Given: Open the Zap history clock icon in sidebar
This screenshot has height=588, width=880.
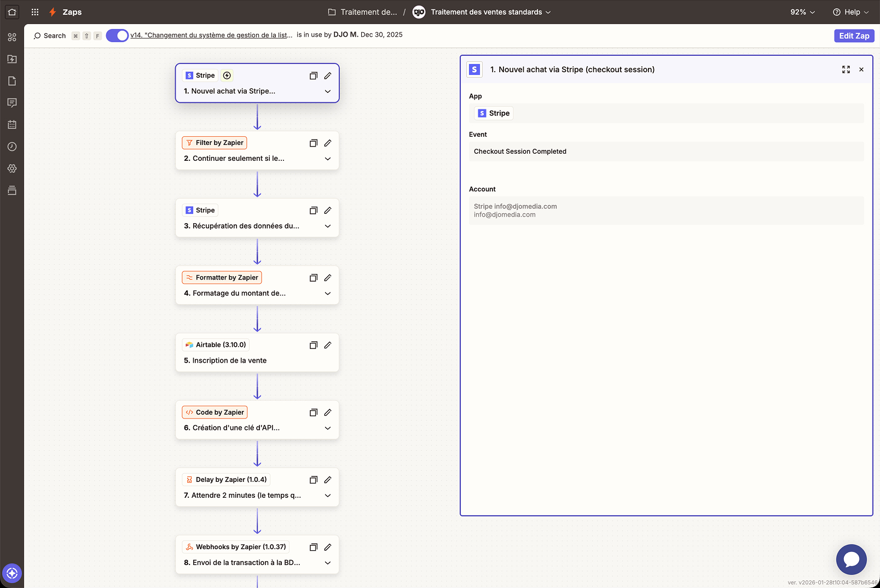Looking at the screenshot, I should pos(12,147).
